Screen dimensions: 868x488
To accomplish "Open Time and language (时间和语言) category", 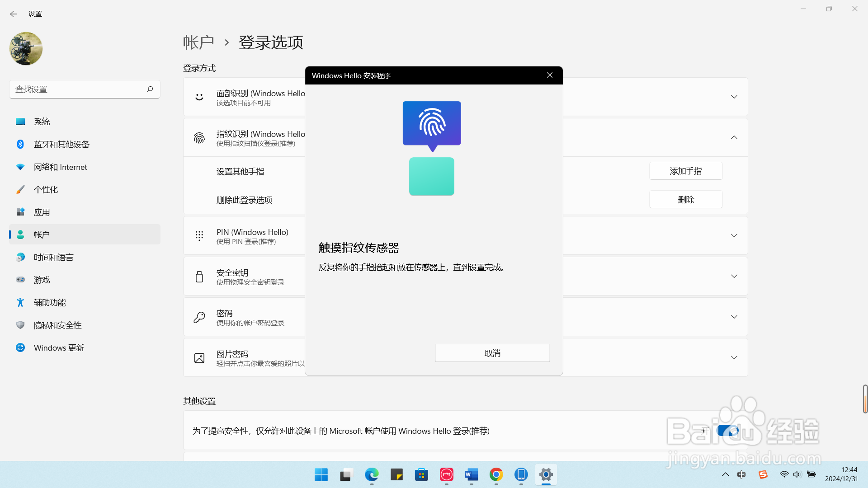I will click(85, 257).
